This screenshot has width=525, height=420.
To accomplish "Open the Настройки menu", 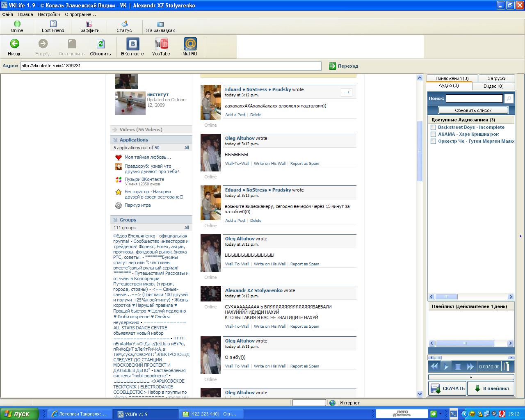I will [49, 14].
